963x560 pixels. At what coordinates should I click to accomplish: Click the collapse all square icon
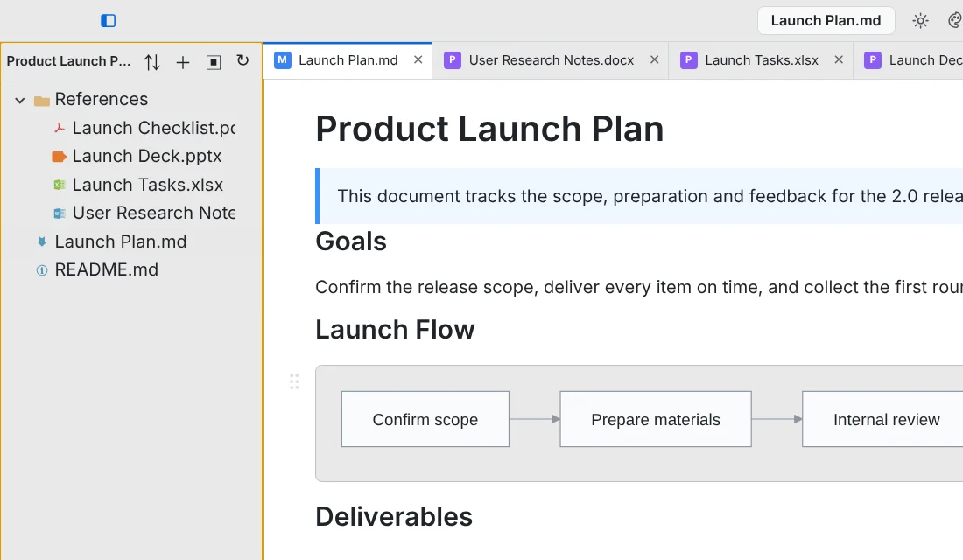[213, 62]
